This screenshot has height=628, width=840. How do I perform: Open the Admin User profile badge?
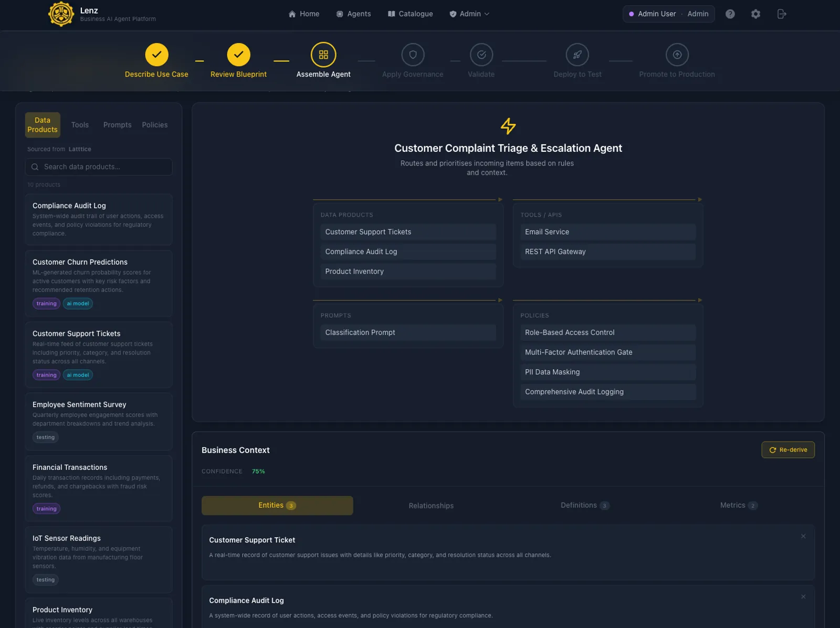pyautogui.click(x=668, y=14)
